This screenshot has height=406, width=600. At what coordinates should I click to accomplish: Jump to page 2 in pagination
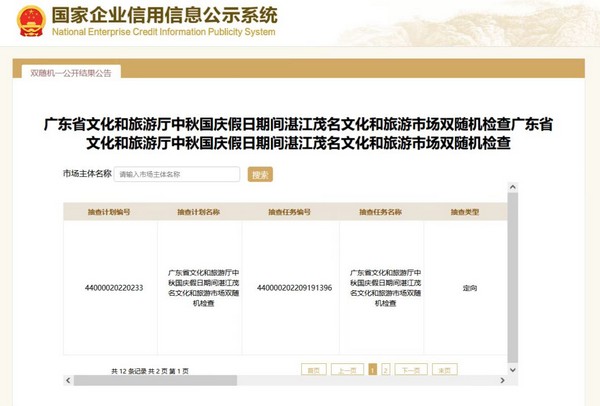tap(386, 369)
